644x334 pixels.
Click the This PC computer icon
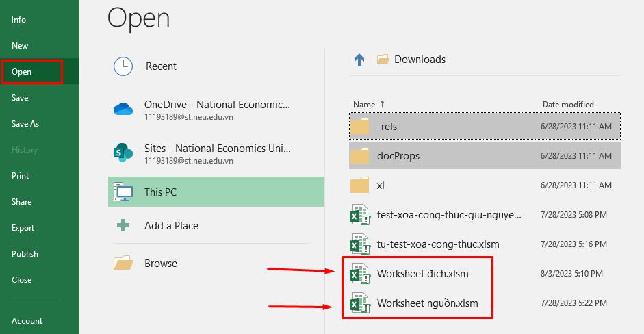[123, 192]
